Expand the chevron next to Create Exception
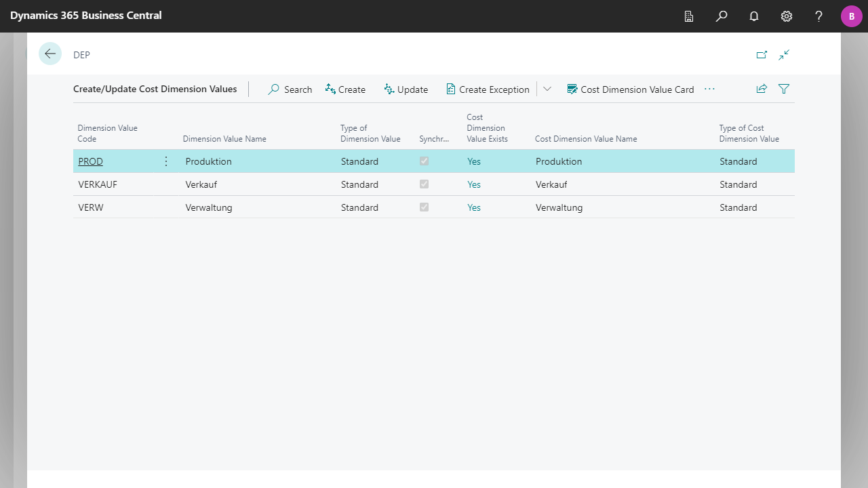Viewport: 868px width, 488px height. tap(547, 89)
